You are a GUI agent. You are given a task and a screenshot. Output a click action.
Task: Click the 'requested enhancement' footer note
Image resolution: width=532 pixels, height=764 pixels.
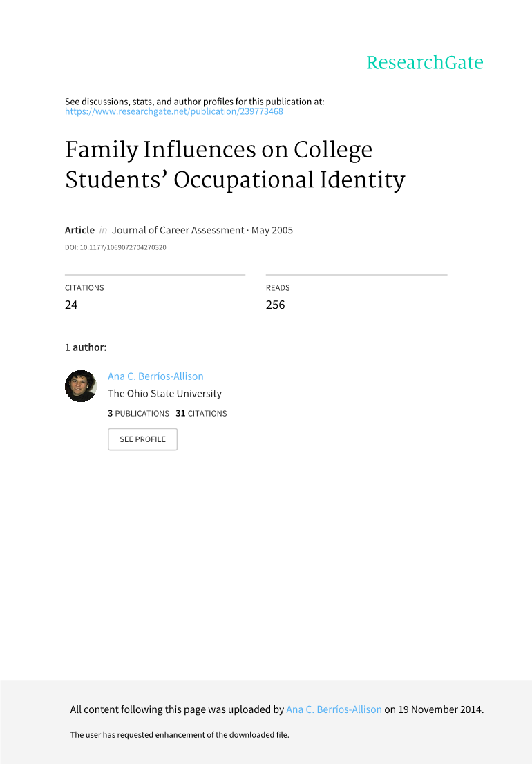180,735
